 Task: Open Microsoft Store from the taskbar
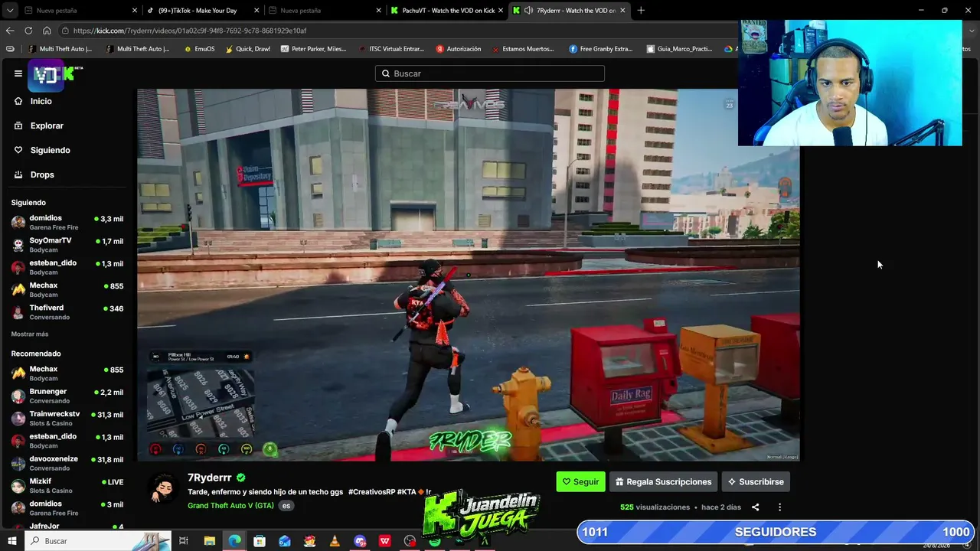tap(260, 541)
